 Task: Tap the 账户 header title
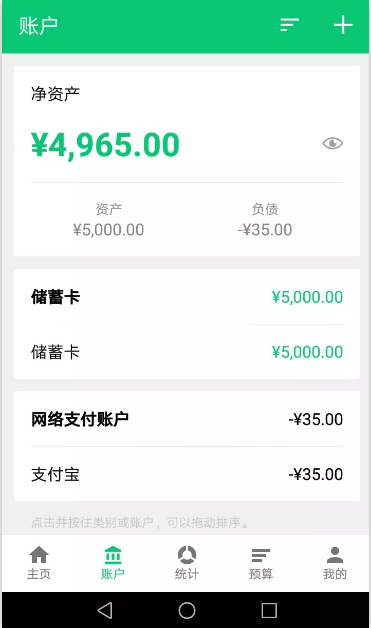click(38, 26)
